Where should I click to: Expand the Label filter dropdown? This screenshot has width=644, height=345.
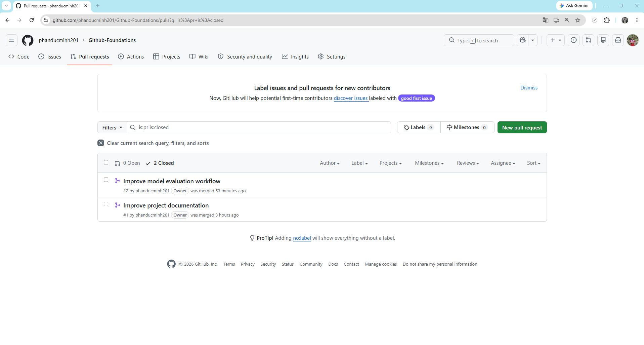click(359, 163)
